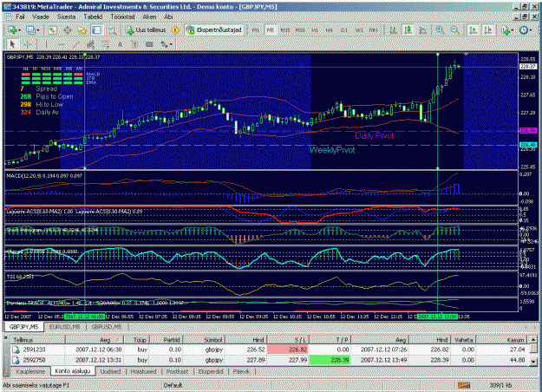The image size is (542, 392).
Task: Zoom in on the chart
Action: (x=440, y=30)
